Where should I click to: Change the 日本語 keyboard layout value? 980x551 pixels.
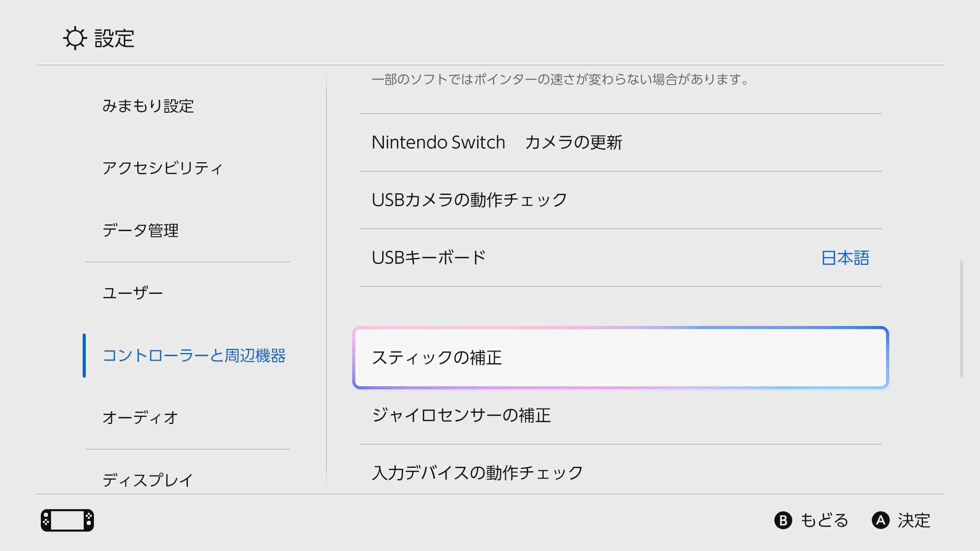845,258
